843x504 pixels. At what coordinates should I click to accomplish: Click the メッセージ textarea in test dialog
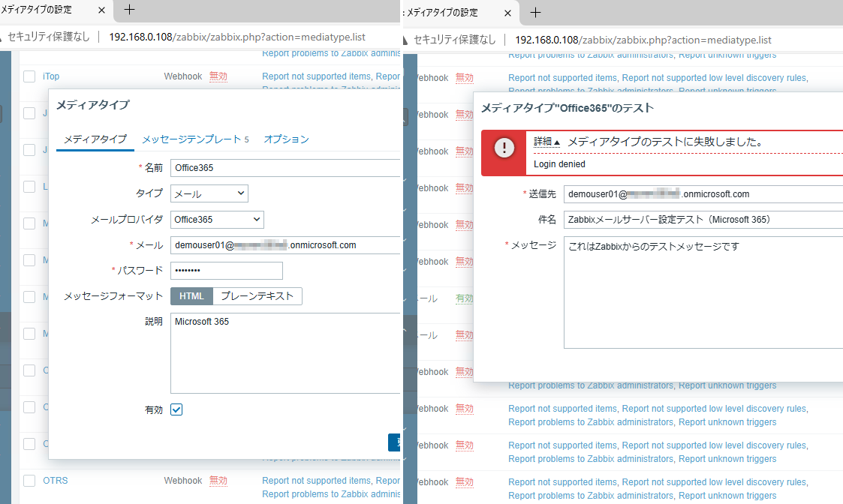point(703,292)
